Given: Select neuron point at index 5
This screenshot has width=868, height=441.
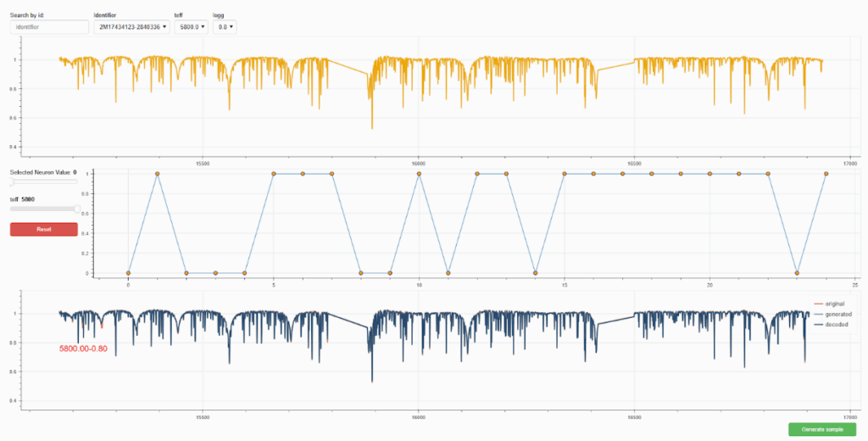Looking at the screenshot, I should [274, 174].
